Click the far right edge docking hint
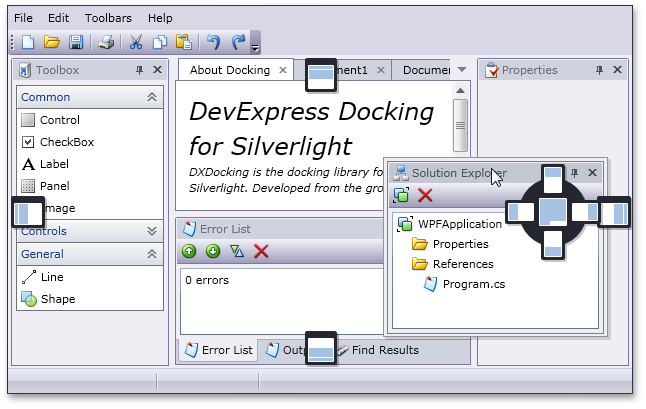 (614, 212)
